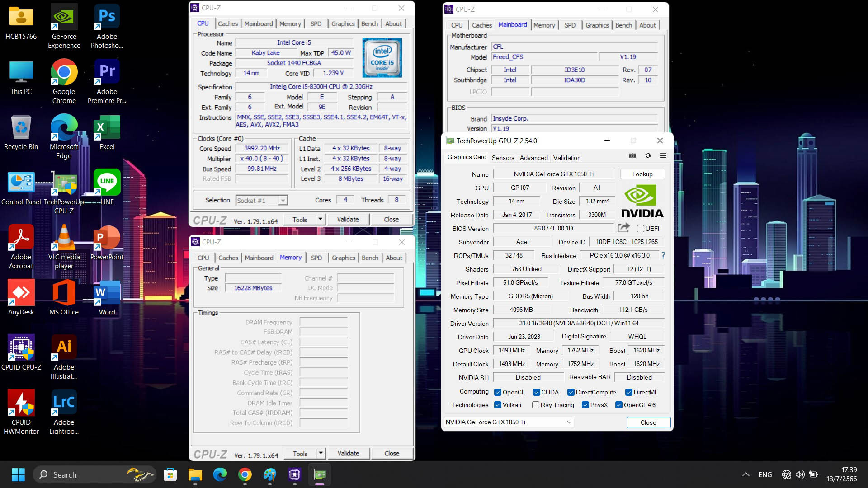Click Validate button in CPU tab window

click(x=348, y=219)
